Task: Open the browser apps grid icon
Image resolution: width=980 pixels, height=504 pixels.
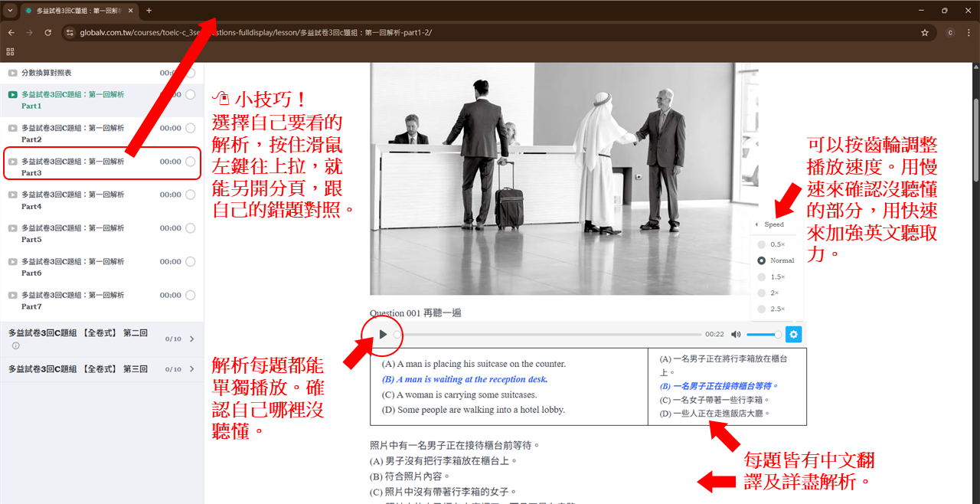Action: pos(10,52)
